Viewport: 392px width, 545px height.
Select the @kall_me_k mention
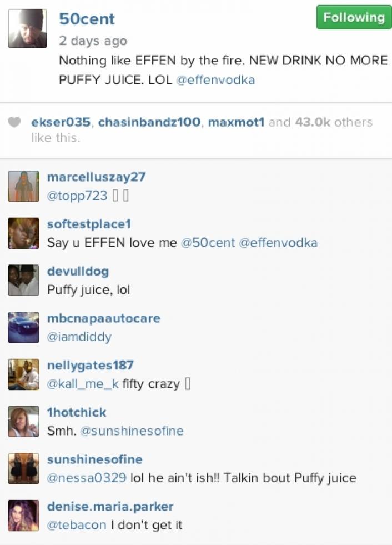pos(83,384)
